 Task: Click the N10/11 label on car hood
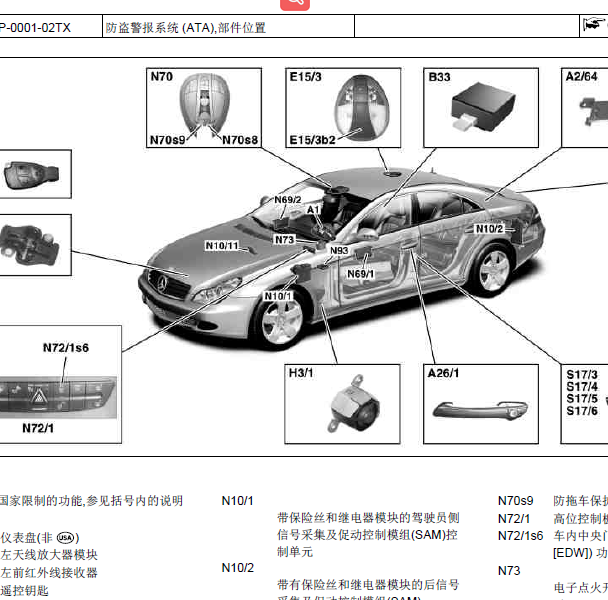(x=222, y=245)
